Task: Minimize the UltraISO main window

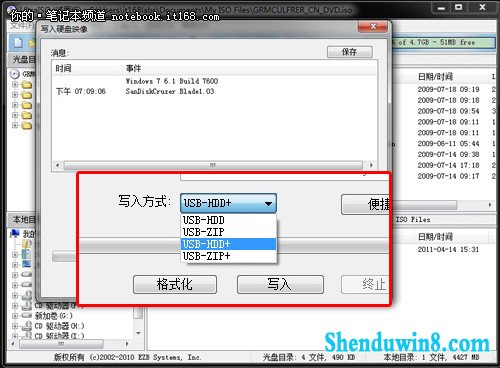Action: 441,7
